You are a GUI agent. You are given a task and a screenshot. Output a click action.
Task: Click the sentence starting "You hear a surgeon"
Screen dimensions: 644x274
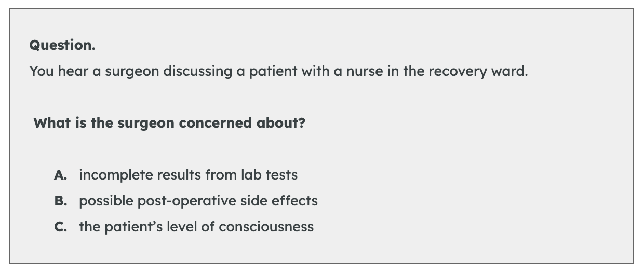click(278, 71)
